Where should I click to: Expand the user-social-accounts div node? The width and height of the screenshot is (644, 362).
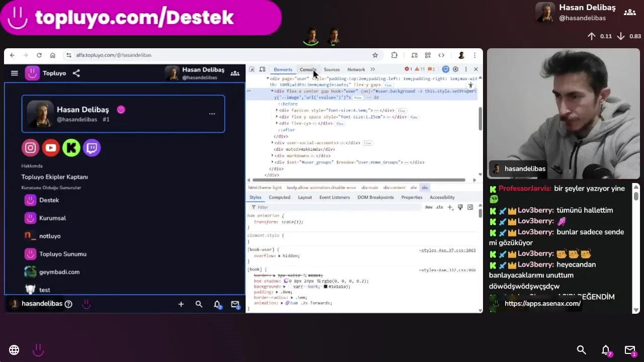(x=272, y=143)
